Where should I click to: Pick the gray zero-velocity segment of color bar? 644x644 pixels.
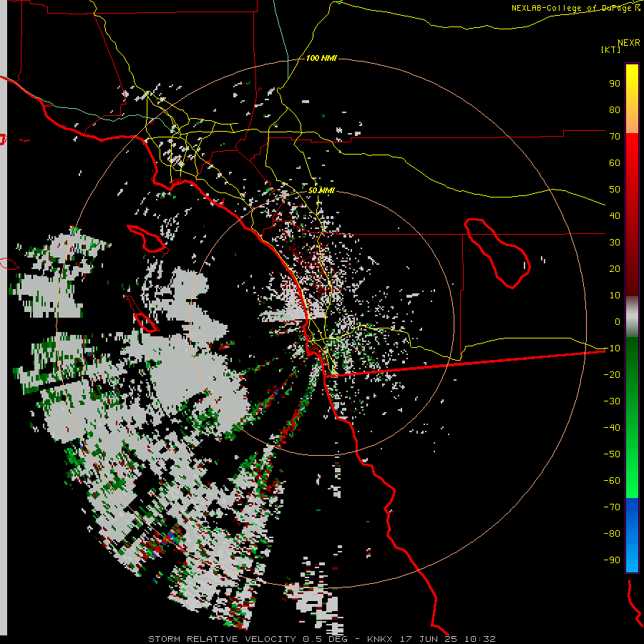(x=632, y=317)
